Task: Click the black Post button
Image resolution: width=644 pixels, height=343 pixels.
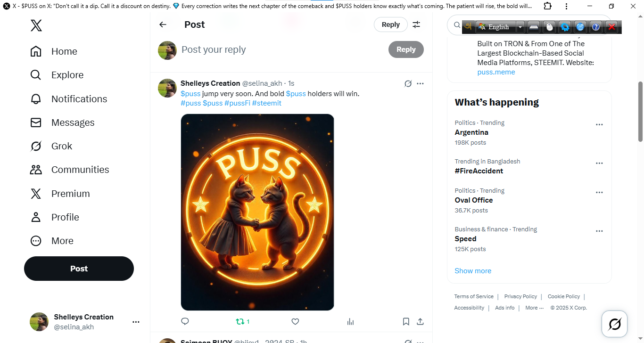Action: coord(79,269)
